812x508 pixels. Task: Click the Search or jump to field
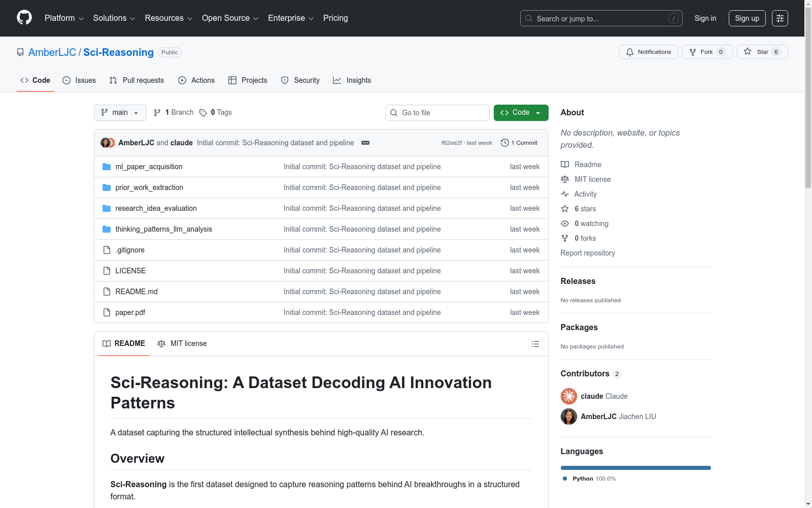tap(601, 18)
